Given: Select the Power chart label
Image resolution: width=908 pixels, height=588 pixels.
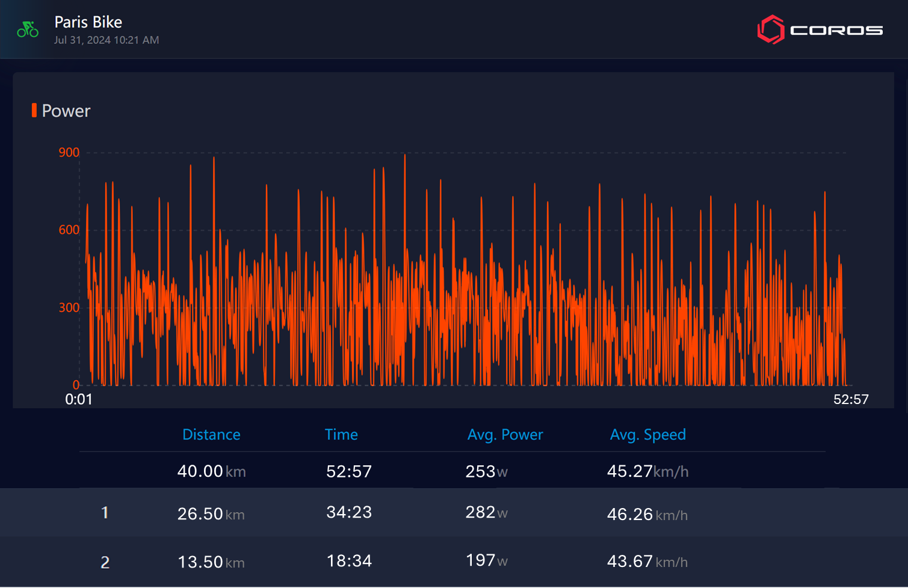Looking at the screenshot, I should point(66,111).
